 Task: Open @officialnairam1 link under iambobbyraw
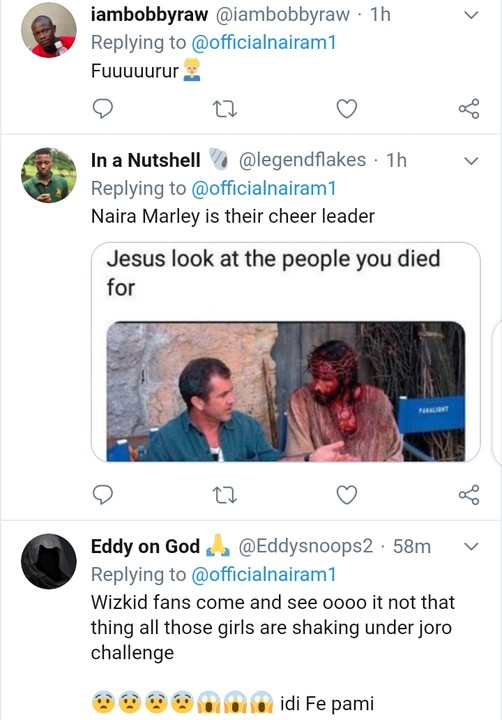tap(264, 43)
